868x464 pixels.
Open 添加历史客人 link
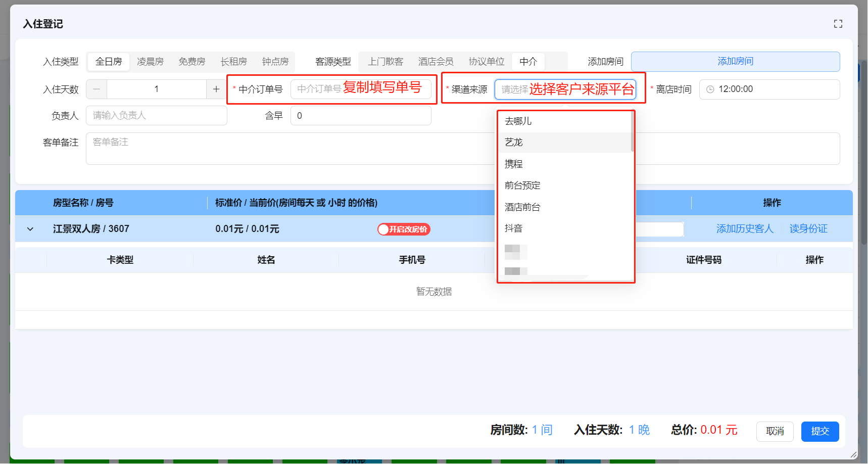[x=744, y=229]
